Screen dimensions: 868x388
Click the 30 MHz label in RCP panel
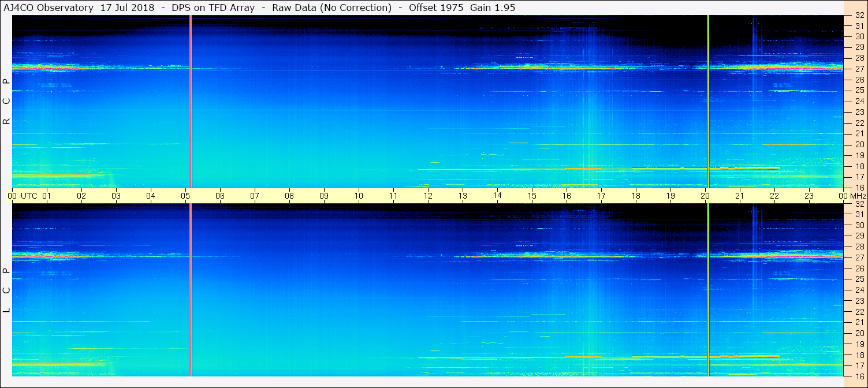point(859,36)
